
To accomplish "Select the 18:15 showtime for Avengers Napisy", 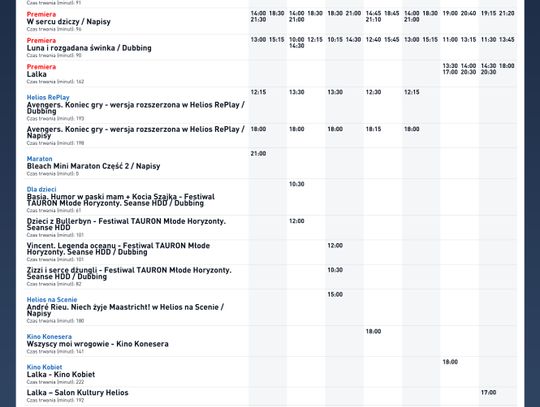I will [373, 129].
